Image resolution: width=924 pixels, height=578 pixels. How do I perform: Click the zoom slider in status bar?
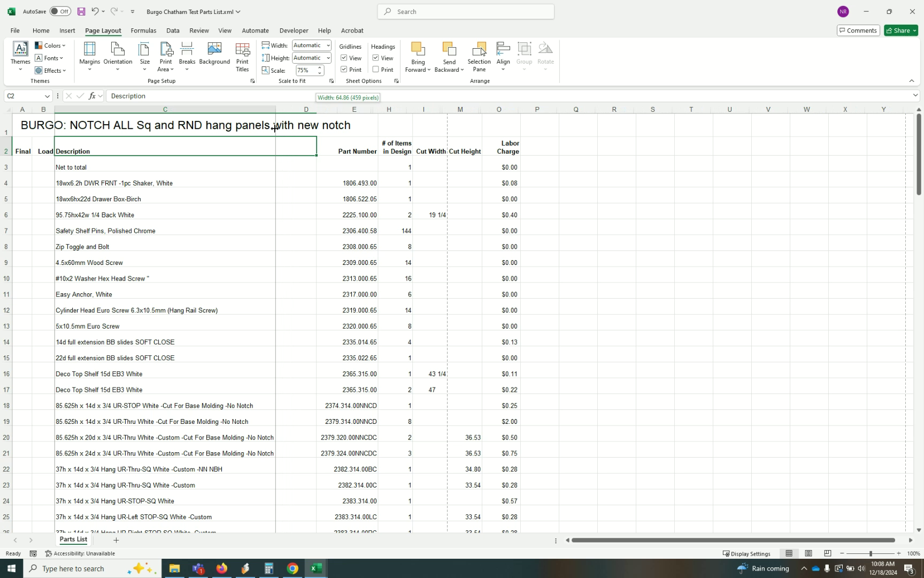(870, 553)
